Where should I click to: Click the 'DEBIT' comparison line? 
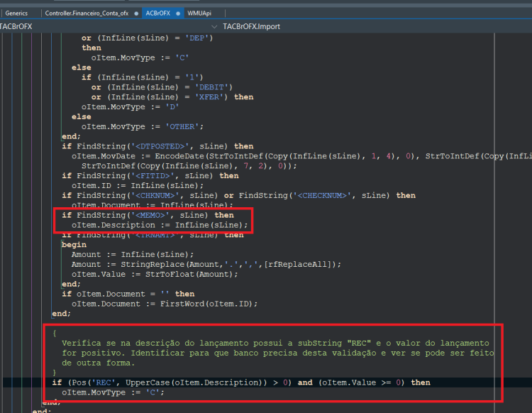(162, 87)
